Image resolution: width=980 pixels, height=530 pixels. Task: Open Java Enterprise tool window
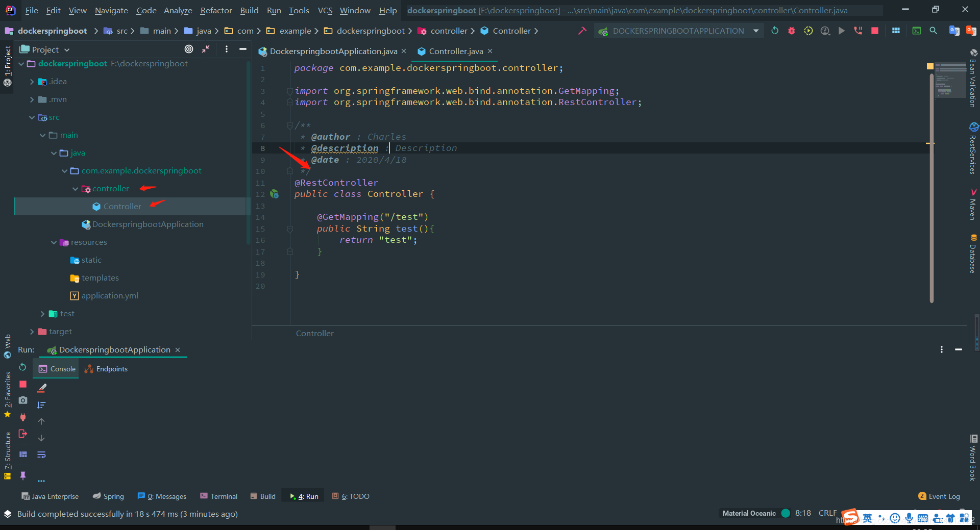pyautogui.click(x=50, y=496)
